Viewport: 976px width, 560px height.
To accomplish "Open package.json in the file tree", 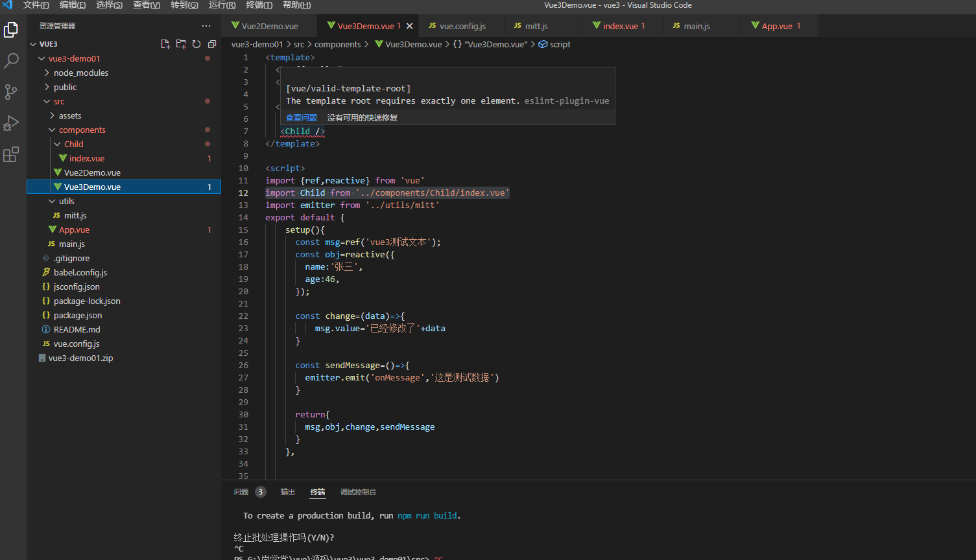I will point(78,315).
